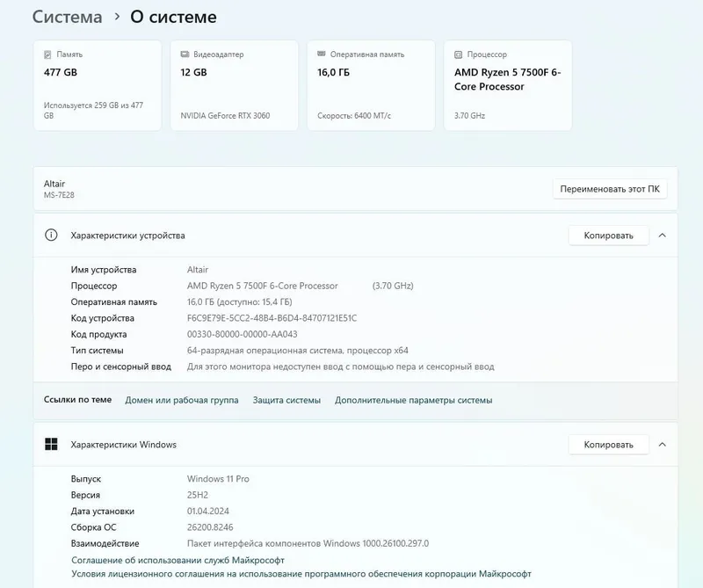
Task: Open the Оперативная память 16,0 ГБ card
Action: click(371, 85)
